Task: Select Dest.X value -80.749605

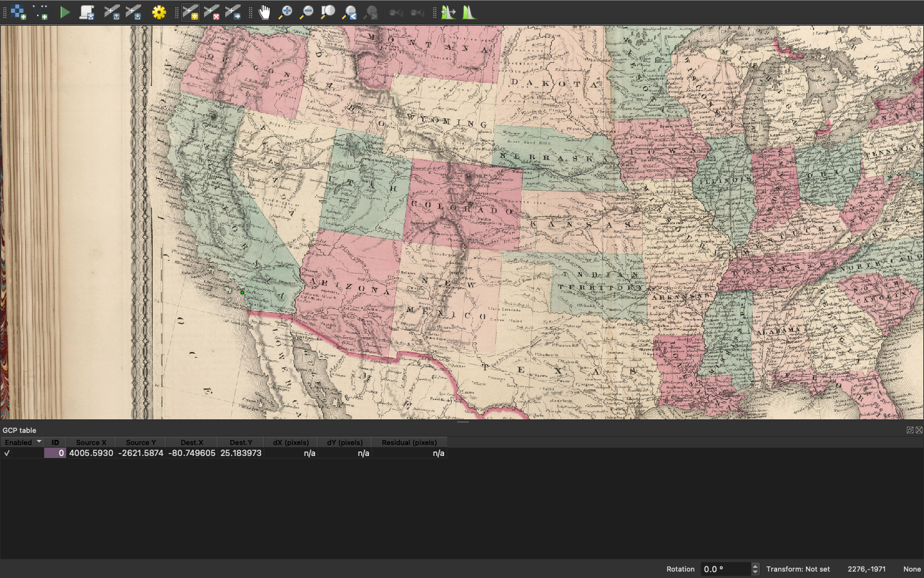Action: pyautogui.click(x=192, y=453)
